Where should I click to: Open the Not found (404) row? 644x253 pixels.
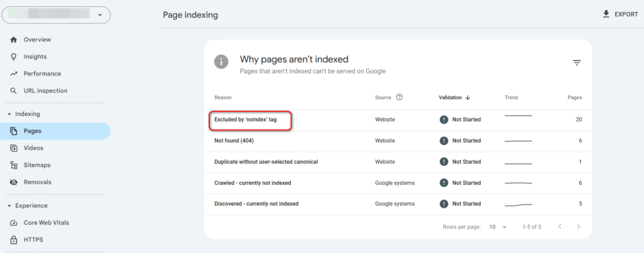point(234,140)
